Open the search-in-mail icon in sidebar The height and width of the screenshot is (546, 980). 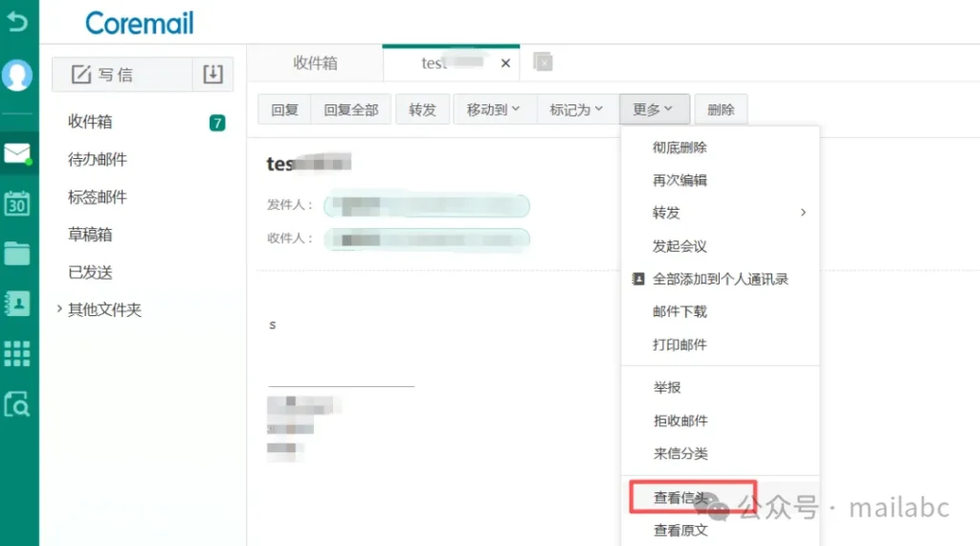[x=17, y=404]
